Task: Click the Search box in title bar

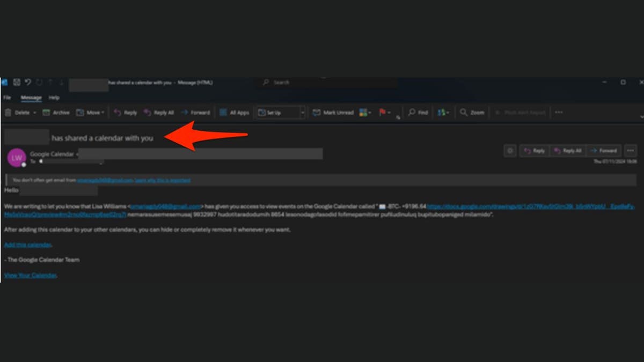Action: pos(327,83)
